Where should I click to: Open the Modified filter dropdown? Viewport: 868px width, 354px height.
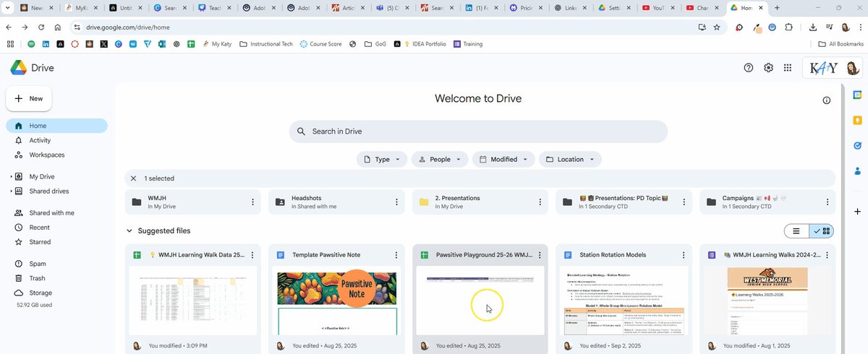(503, 159)
